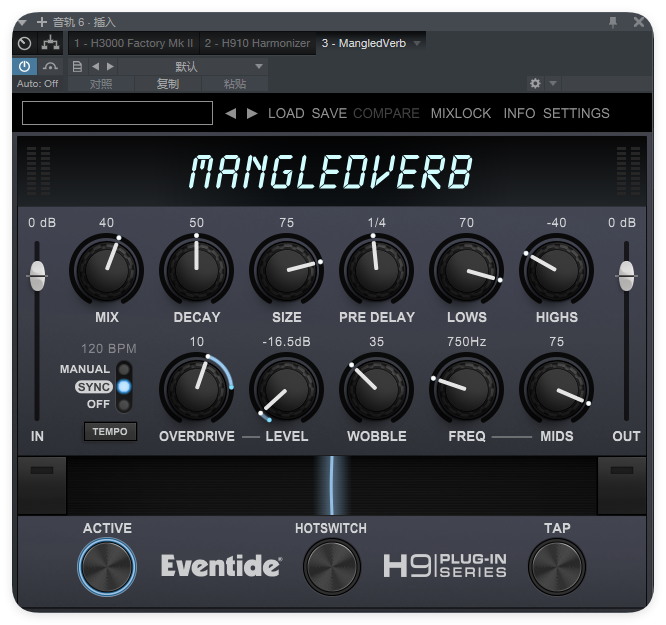The width and height of the screenshot is (666, 625).
Task: Open the preset file document icon
Action: coord(77,66)
